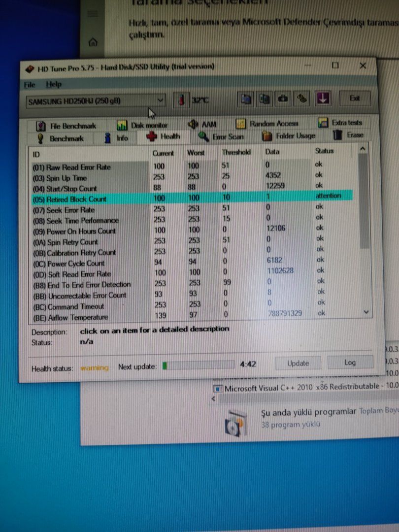The image size is (399, 532).
Task: Open the Help menu in HD Tune
Action: tap(54, 84)
